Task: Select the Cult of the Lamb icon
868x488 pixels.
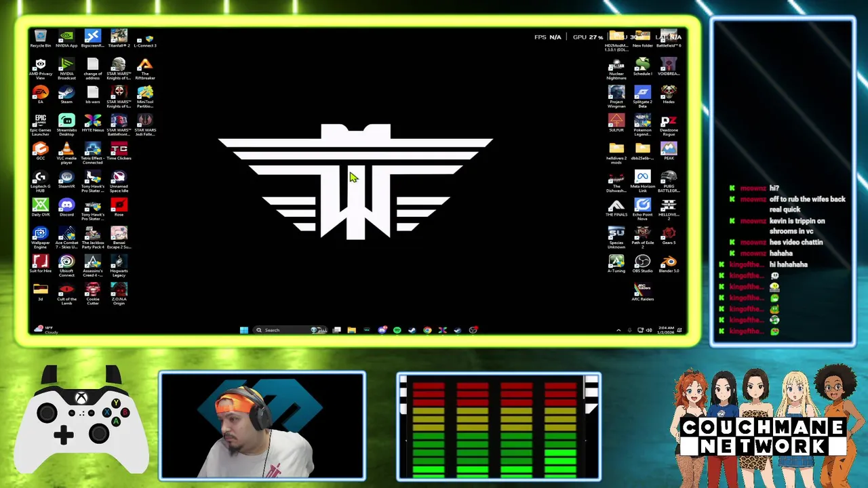Action: click(x=66, y=294)
